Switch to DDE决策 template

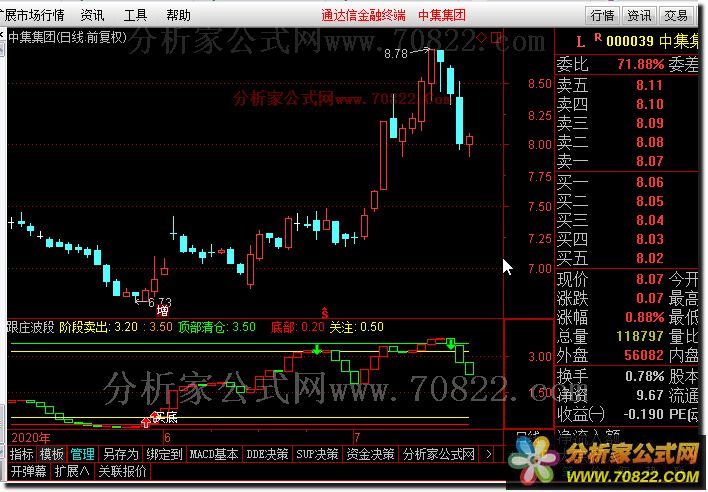[267, 454]
